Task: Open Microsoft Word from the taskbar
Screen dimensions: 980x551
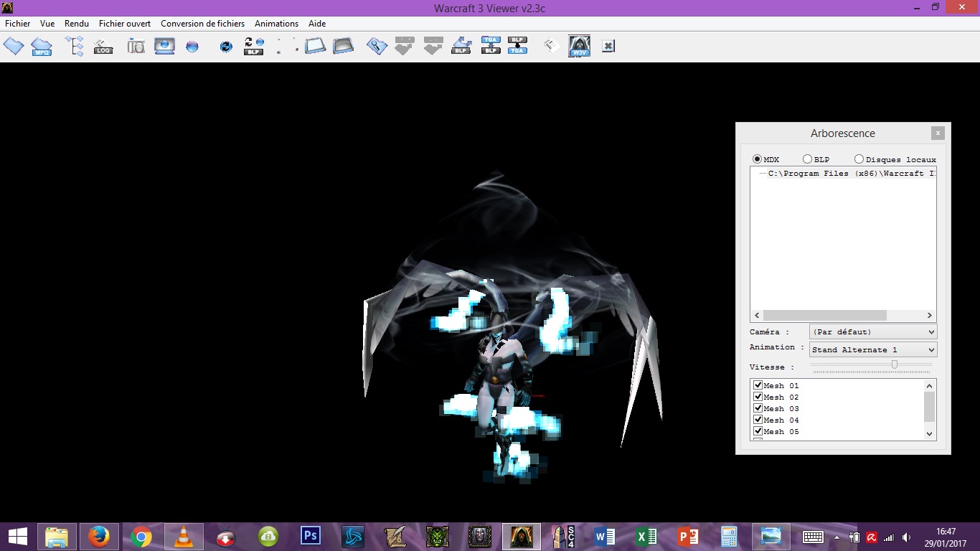Action: click(x=605, y=537)
